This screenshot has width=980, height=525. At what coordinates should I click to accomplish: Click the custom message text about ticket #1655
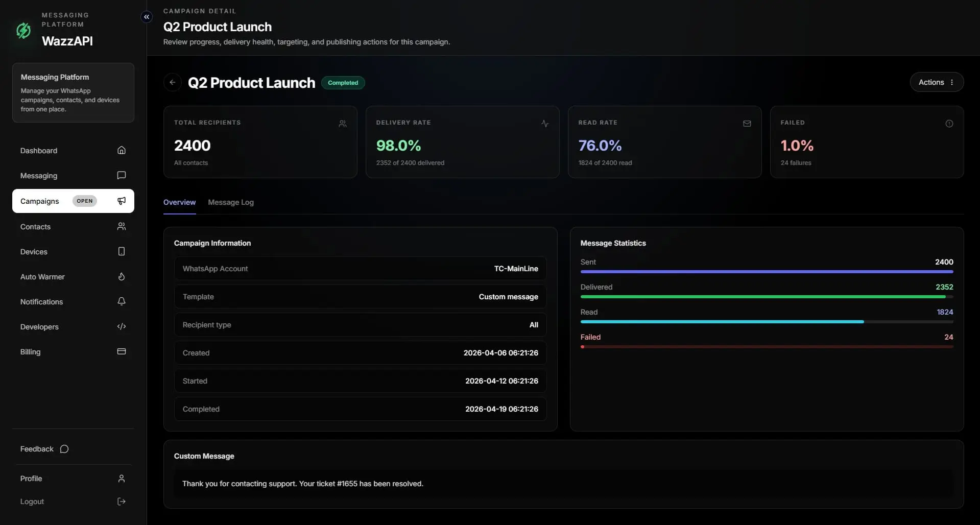(303, 484)
